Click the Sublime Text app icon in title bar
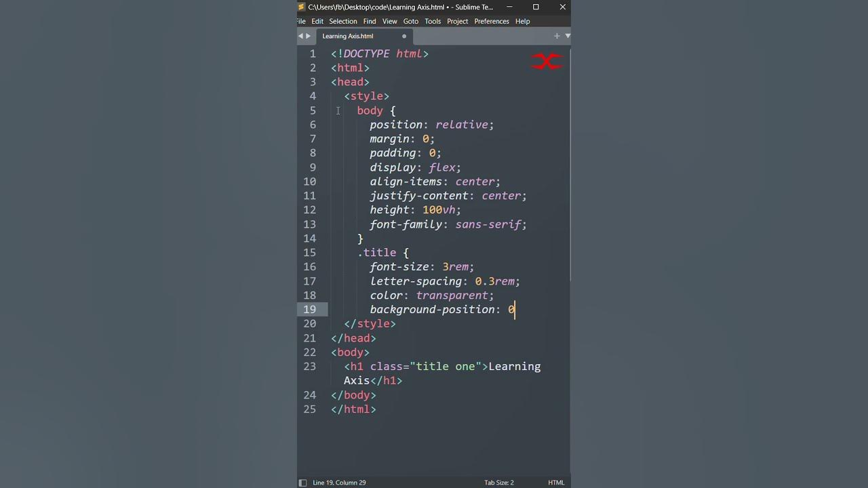 click(302, 7)
